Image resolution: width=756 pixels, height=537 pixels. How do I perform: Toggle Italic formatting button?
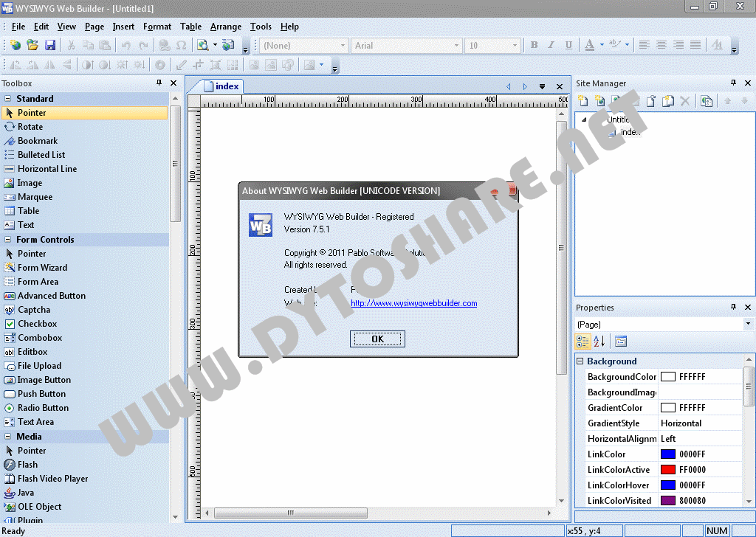[x=551, y=45]
